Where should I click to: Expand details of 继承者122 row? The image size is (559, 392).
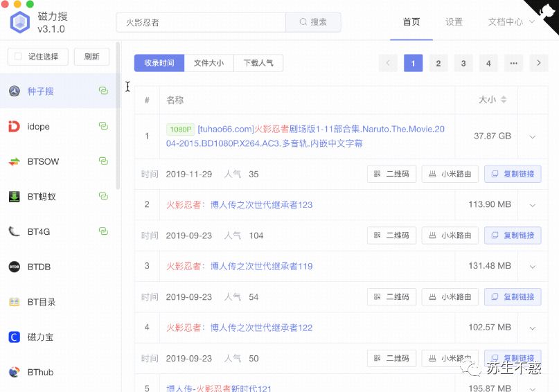[x=533, y=328]
